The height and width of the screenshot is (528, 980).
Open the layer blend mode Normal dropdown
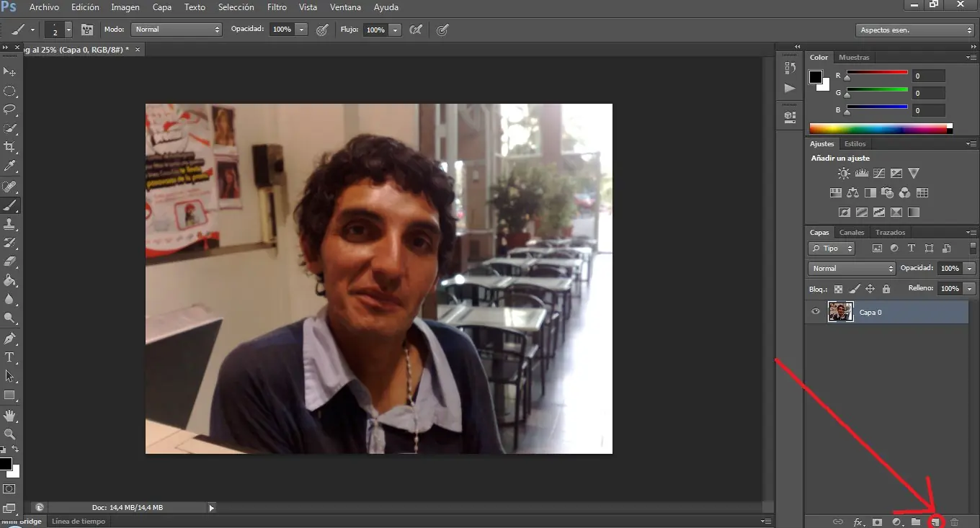[x=852, y=268]
